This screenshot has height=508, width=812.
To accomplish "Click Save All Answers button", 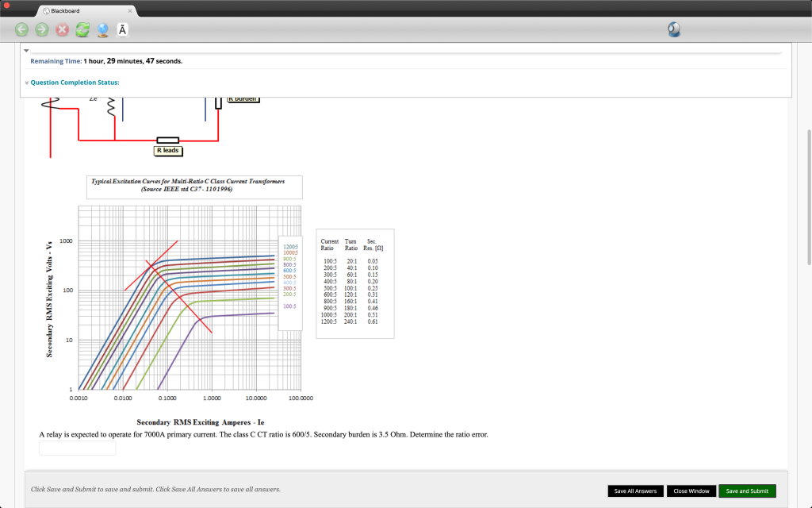I will click(x=635, y=491).
